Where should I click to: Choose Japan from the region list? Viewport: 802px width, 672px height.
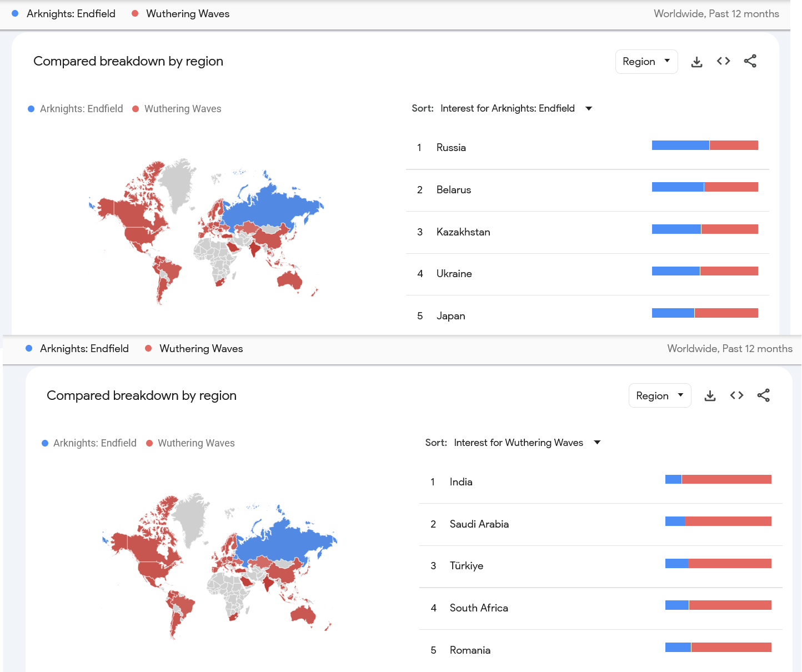(588, 315)
